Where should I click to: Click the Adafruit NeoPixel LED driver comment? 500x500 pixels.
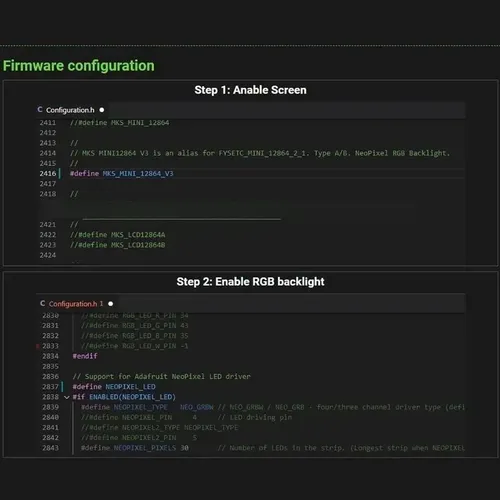coord(162,377)
